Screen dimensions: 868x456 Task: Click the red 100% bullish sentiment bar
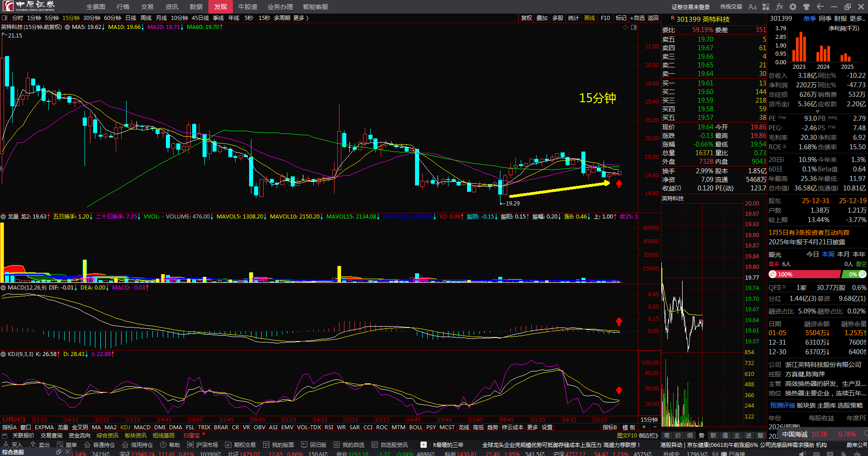tap(804, 275)
